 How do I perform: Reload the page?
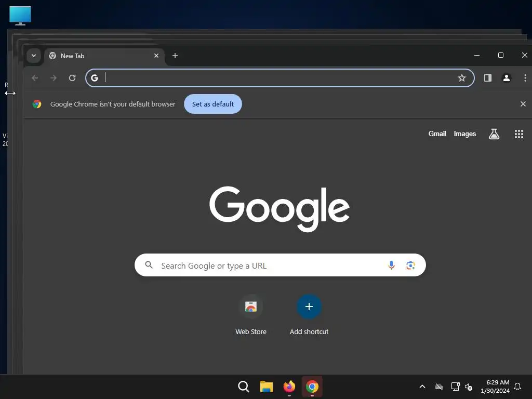tap(72, 78)
